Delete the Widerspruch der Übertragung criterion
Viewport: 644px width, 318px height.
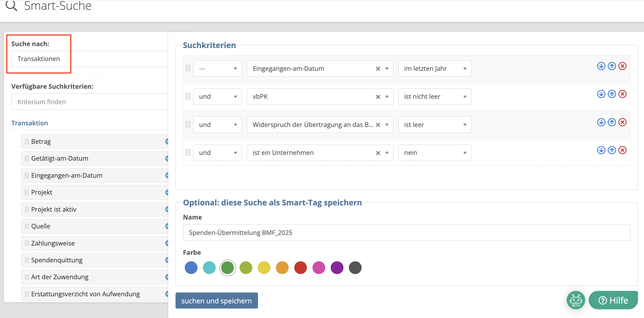tap(622, 122)
